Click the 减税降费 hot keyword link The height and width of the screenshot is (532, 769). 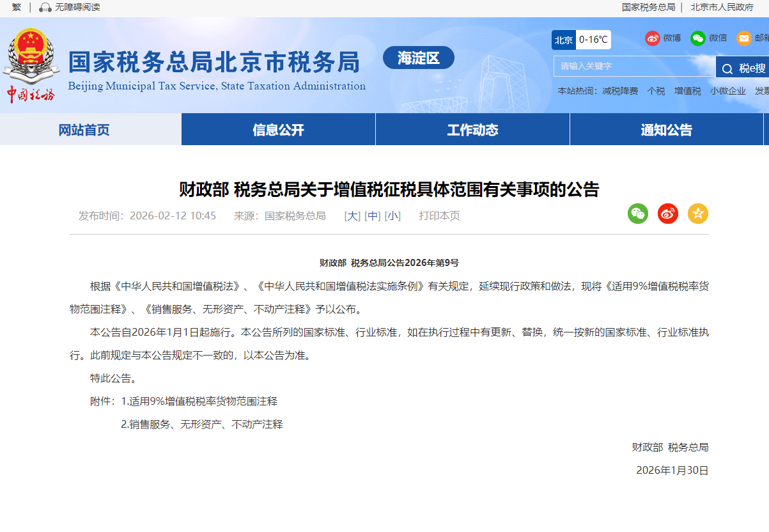[620, 91]
